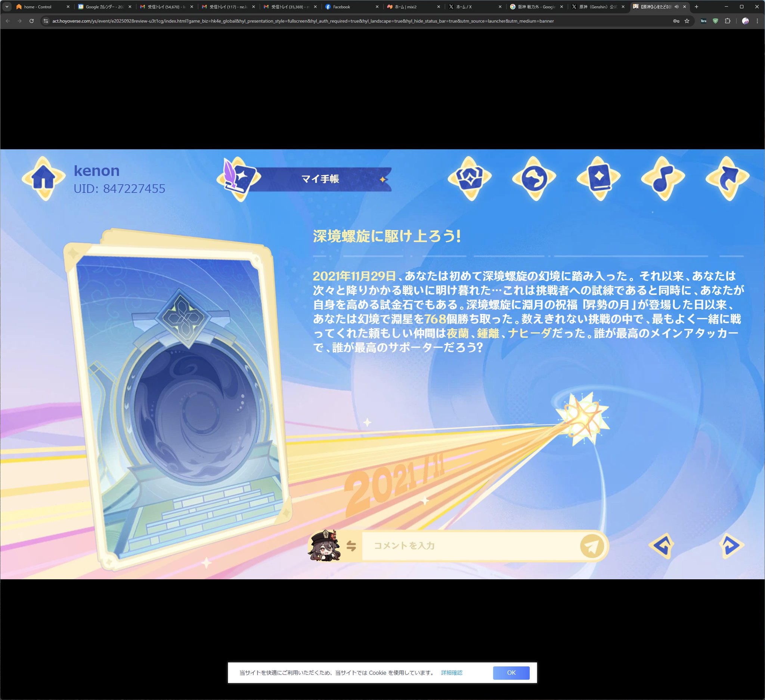Open the music note section icon
The width and height of the screenshot is (765, 700).
[663, 178]
